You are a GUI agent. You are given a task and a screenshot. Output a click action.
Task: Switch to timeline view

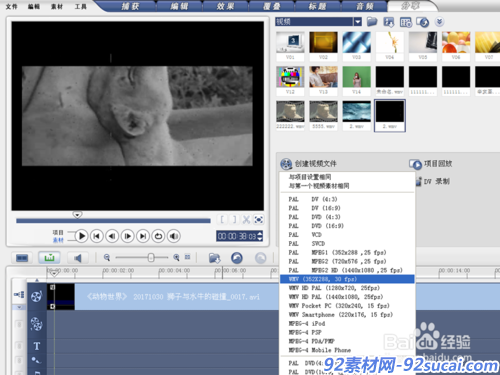coord(49,258)
